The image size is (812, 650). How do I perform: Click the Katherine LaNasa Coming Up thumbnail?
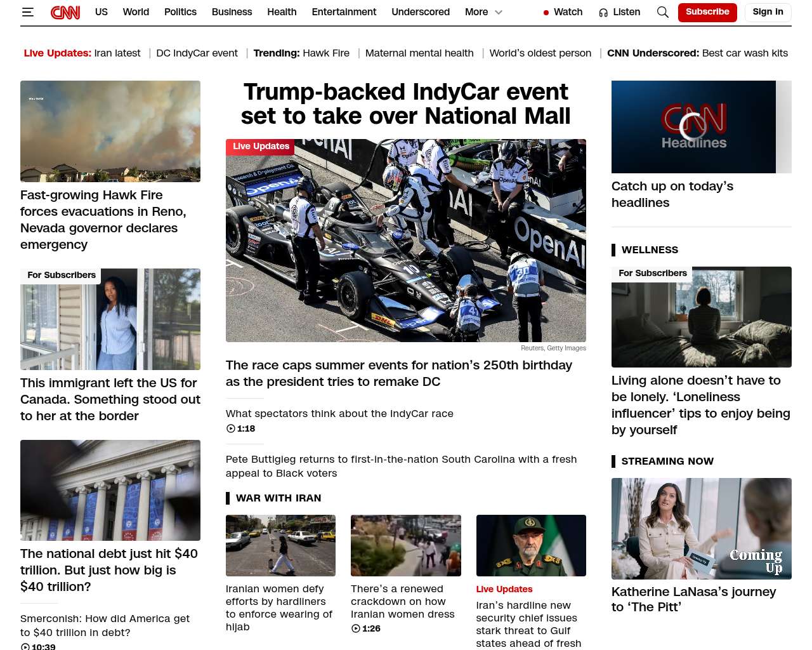[x=702, y=529]
